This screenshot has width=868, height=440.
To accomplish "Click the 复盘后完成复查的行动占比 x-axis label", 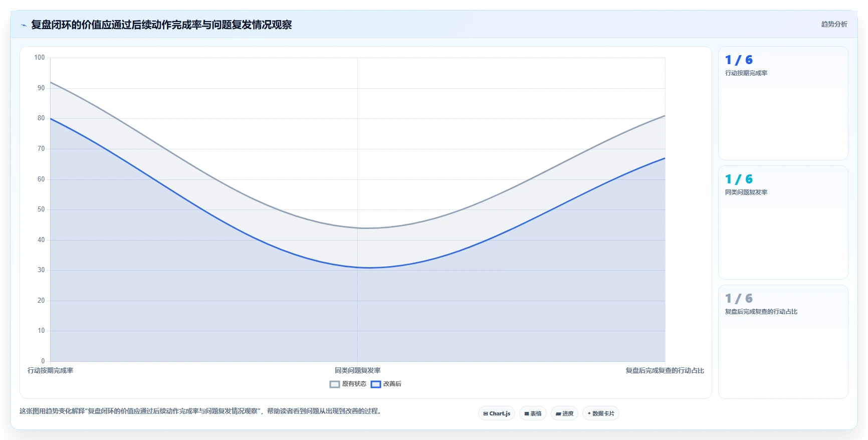I will 665,371.
